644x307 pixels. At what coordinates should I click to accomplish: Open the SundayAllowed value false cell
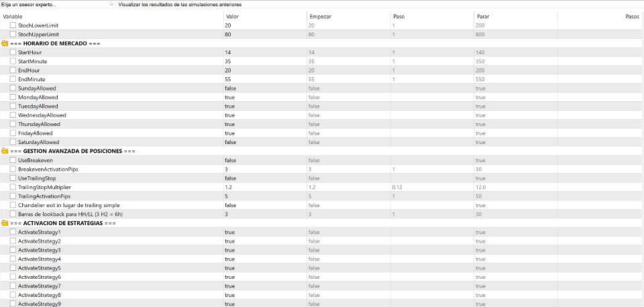click(266, 88)
